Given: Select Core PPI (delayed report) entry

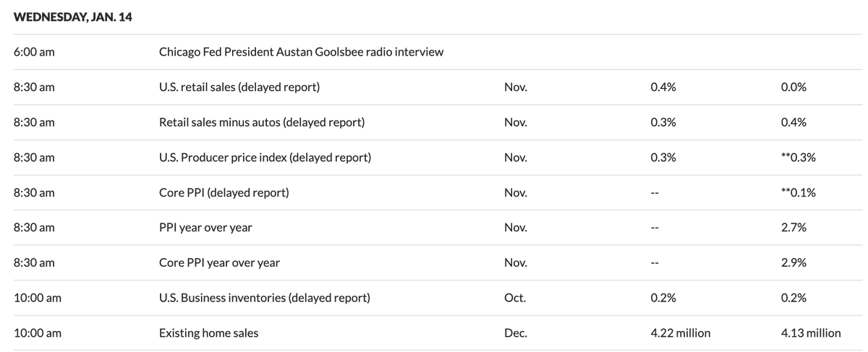Looking at the screenshot, I should (x=224, y=192).
